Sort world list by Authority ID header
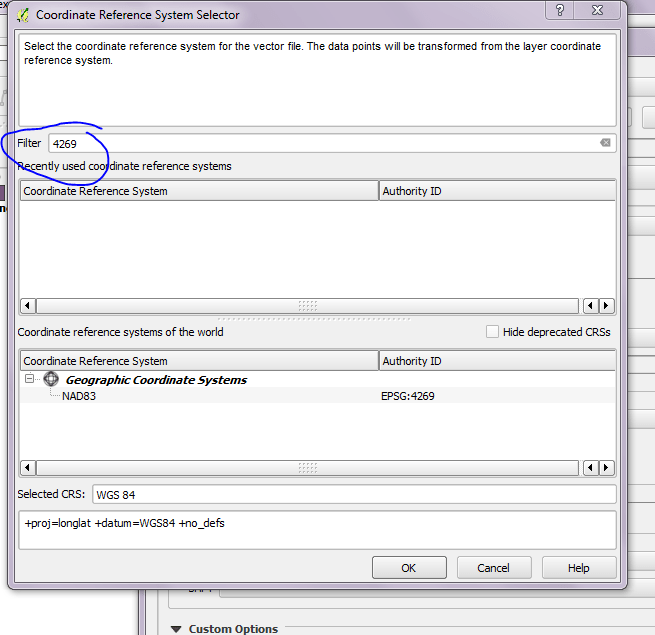 point(496,361)
